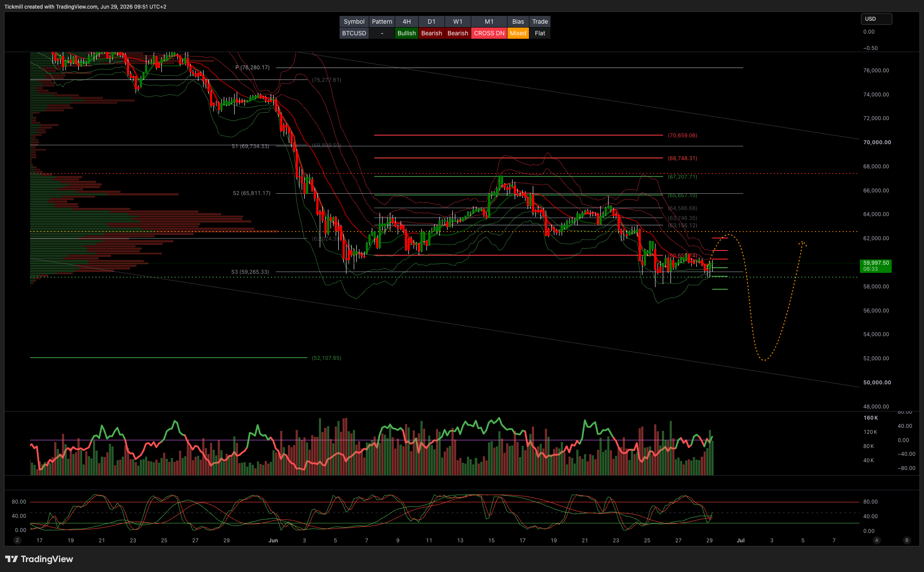Open the USD currency selector

pyautogui.click(x=876, y=19)
